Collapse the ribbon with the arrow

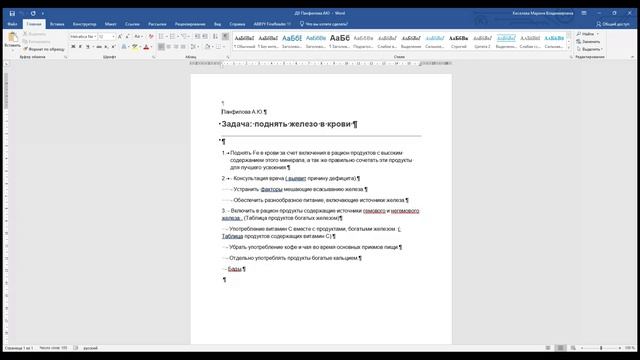tap(632, 57)
